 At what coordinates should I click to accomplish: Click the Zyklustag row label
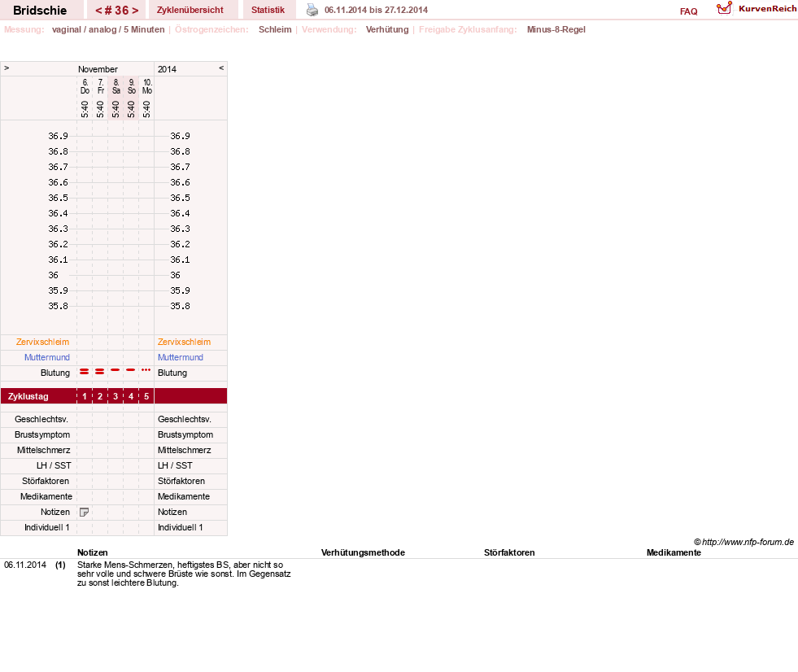coord(28,396)
